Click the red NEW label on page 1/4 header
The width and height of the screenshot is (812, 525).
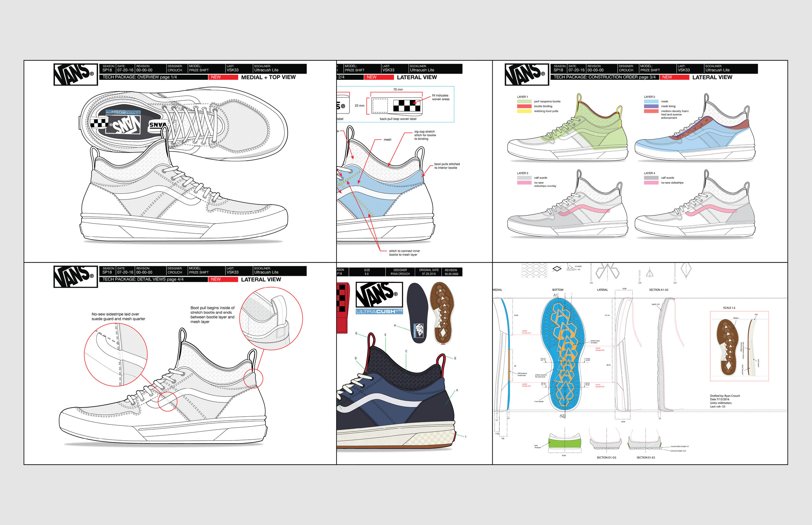223,77
